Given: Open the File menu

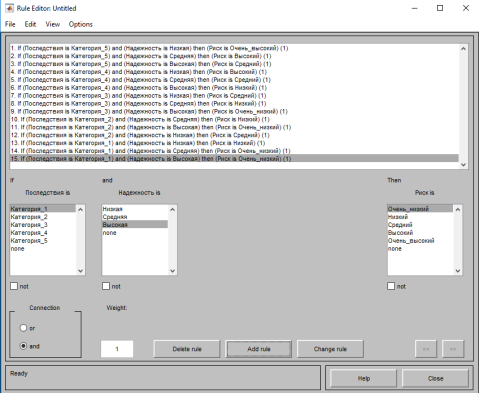Looking at the screenshot, I should tap(10, 24).
